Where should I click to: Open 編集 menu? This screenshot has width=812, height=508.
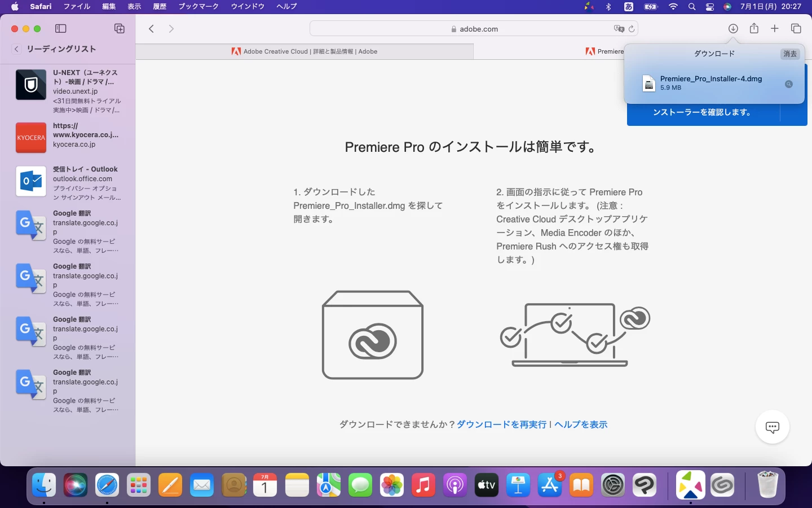(x=109, y=7)
